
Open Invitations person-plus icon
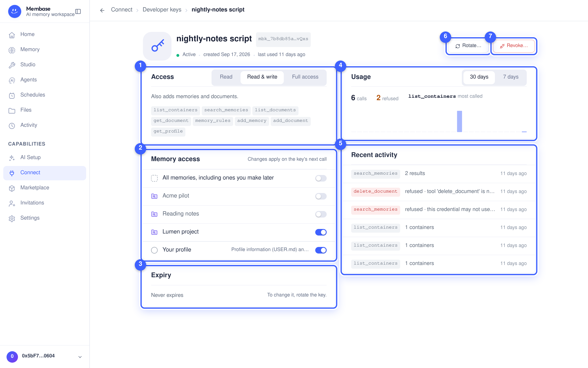[x=12, y=203]
